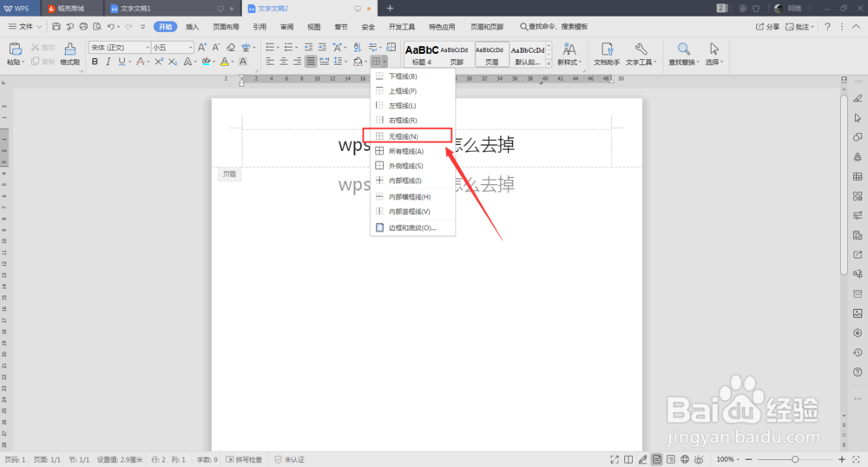Open the zoom percentage dropdown
The height and width of the screenshot is (467, 868).
pos(728,459)
